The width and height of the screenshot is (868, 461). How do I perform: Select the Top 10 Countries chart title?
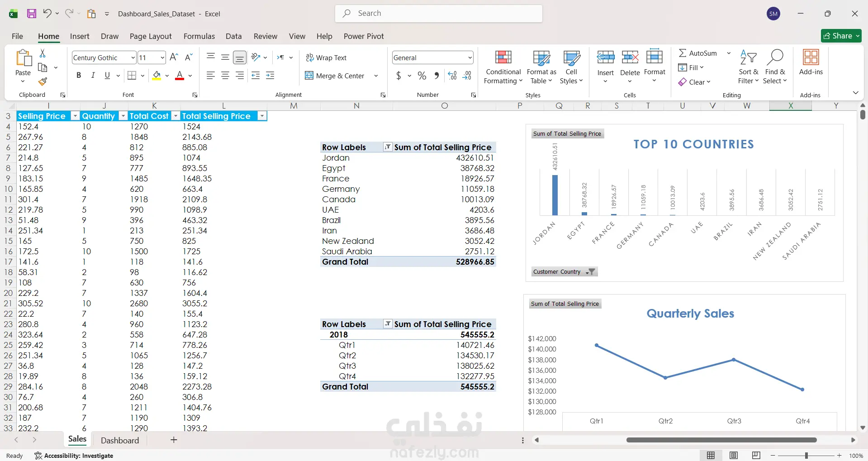point(693,144)
